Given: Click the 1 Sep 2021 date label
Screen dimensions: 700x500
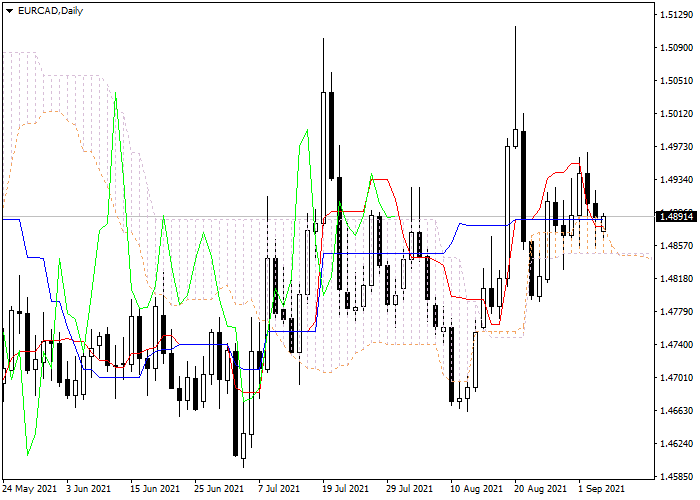Looking at the screenshot, I should click(x=601, y=489).
